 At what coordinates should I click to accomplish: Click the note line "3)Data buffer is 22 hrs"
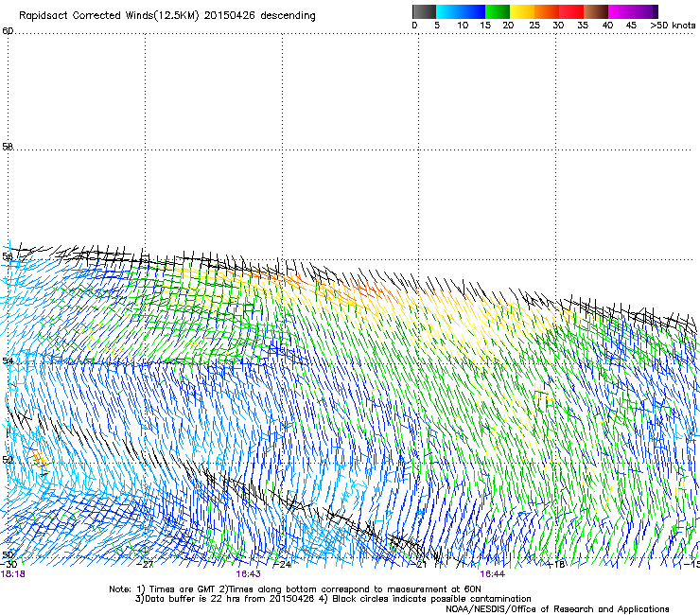(333, 599)
